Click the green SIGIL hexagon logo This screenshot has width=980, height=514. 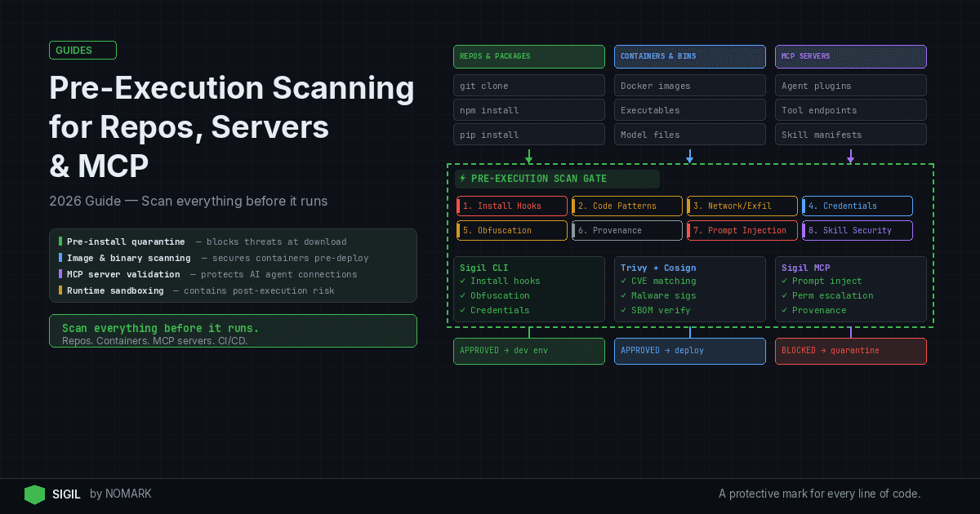click(34, 494)
